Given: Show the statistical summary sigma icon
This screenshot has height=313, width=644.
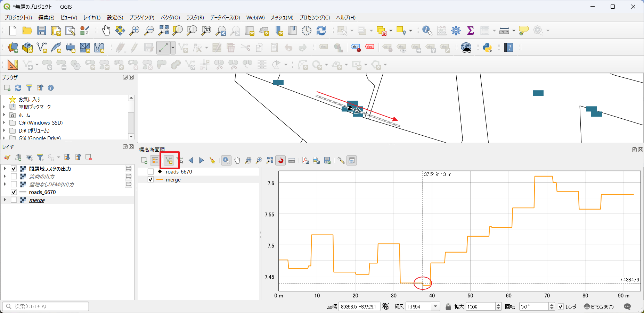Looking at the screenshot, I should pos(471,31).
